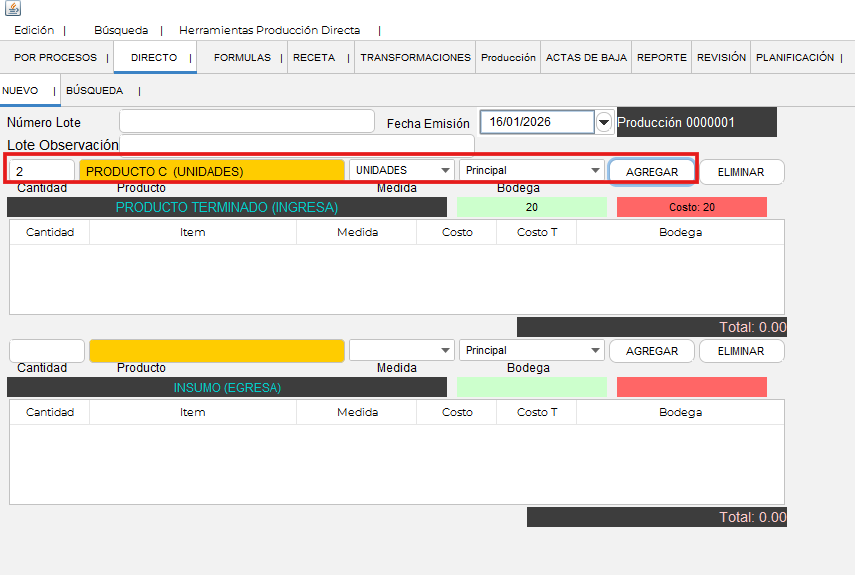Click the Número Lote input field
Screen dimensions: 855x575
[x=246, y=122]
